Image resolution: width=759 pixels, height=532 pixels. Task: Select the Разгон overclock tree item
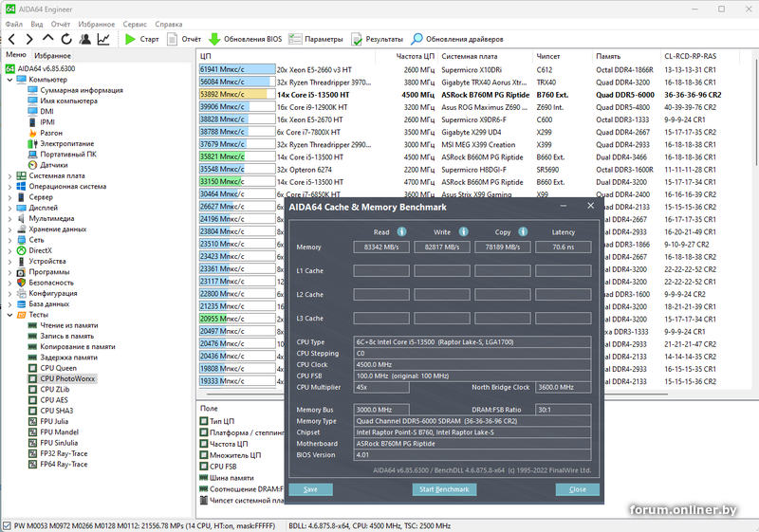pyautogui.click(x=51, y=133)
